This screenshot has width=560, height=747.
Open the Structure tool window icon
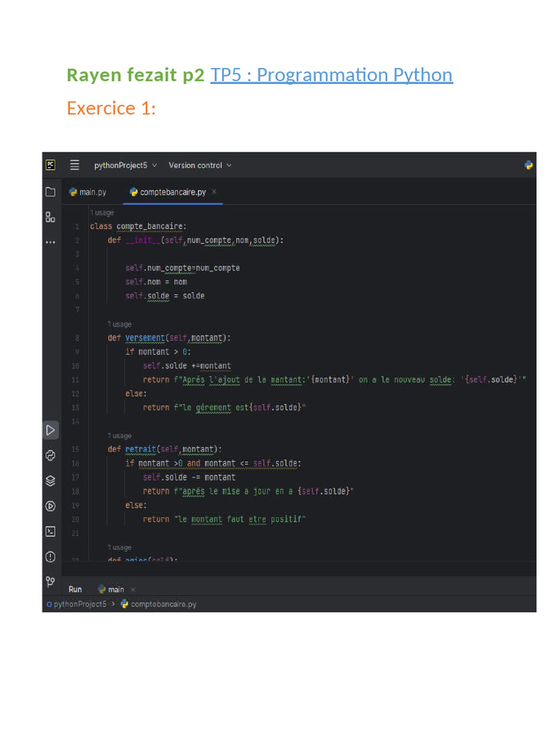(x=50, y=217)
